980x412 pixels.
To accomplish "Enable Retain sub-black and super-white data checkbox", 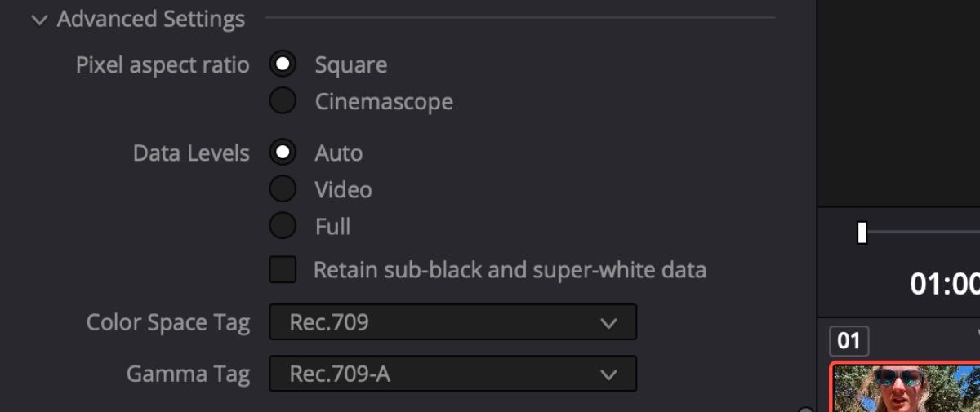I will pyautogui.click(x=283, y=269).
